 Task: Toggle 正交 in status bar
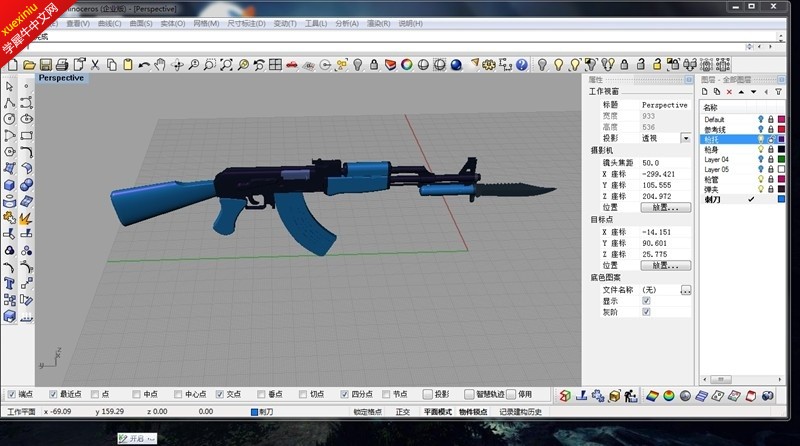pyautogui.click(x=403, y=411)
